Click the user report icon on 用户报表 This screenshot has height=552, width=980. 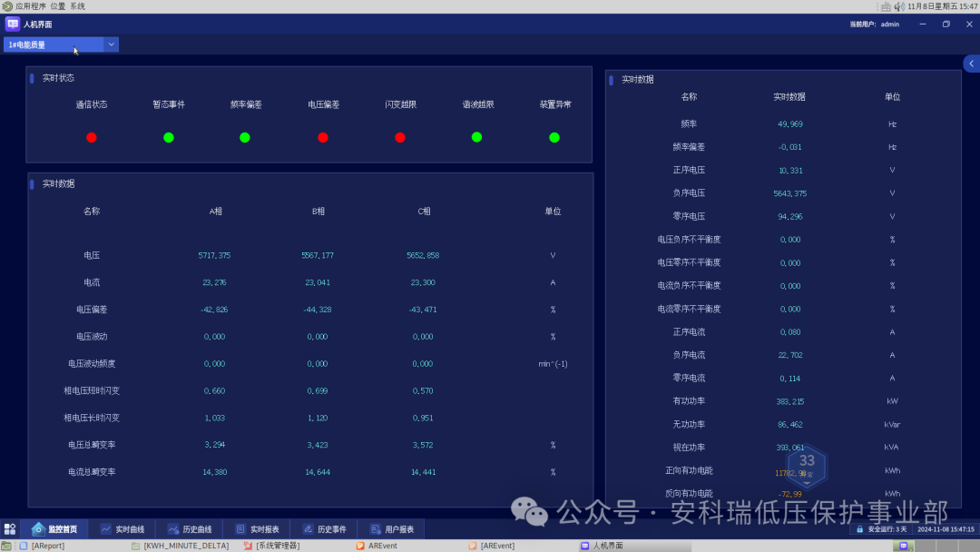tap(376, 529)
